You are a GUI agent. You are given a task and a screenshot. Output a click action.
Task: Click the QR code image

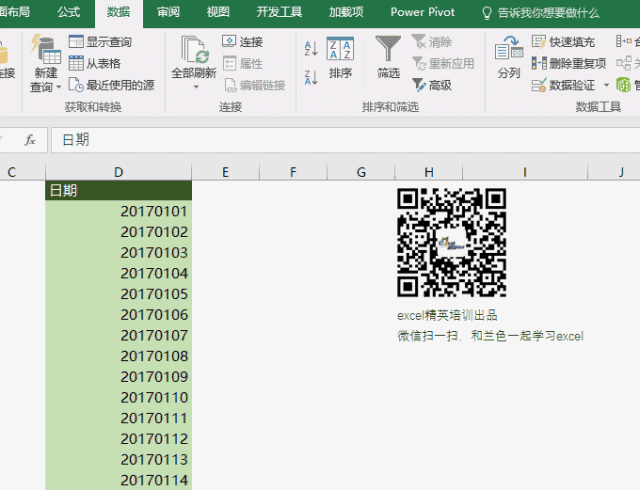(x=452, y=243)
